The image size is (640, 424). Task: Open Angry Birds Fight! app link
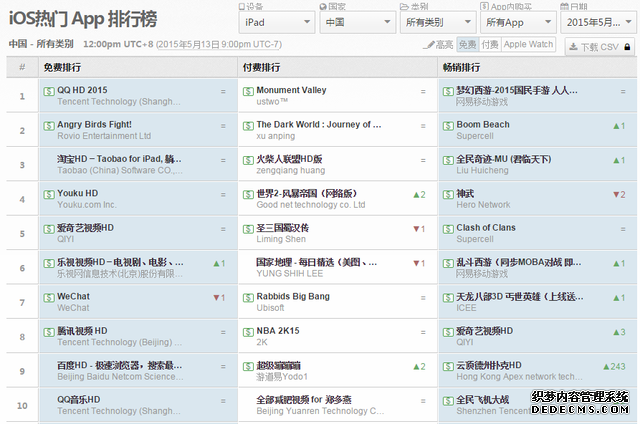(94, 124)
